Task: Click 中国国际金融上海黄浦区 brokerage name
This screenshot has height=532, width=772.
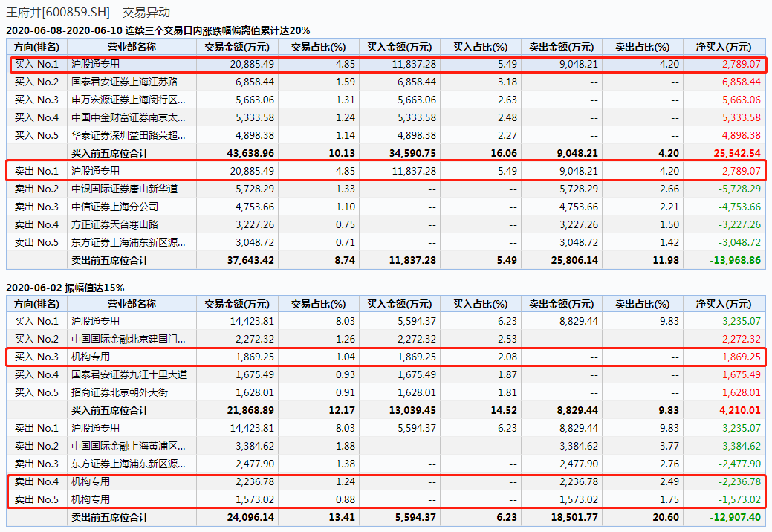Action: click(x=123, y=446)
